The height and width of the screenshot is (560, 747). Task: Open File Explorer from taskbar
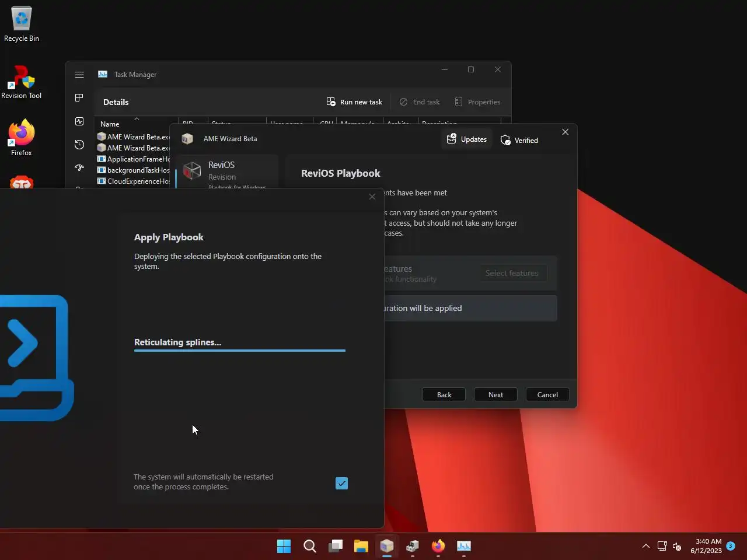coord(361,546)
